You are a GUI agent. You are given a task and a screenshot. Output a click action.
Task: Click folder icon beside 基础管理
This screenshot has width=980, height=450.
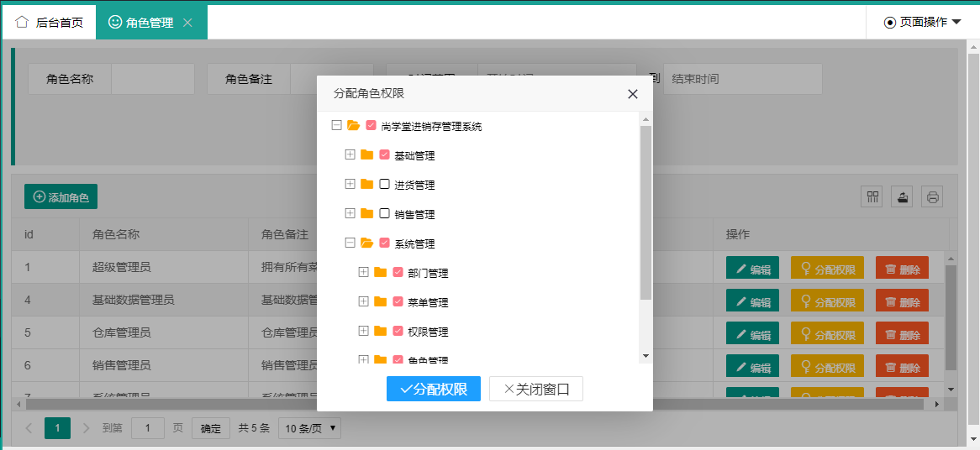point(367,154)
